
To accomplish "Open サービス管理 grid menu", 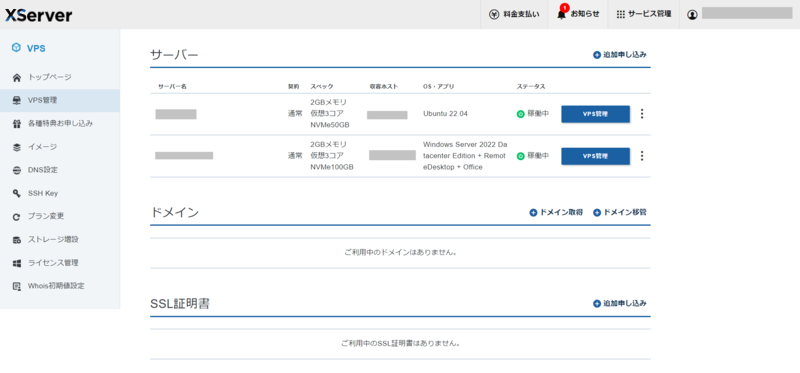I will click(643, 14).
